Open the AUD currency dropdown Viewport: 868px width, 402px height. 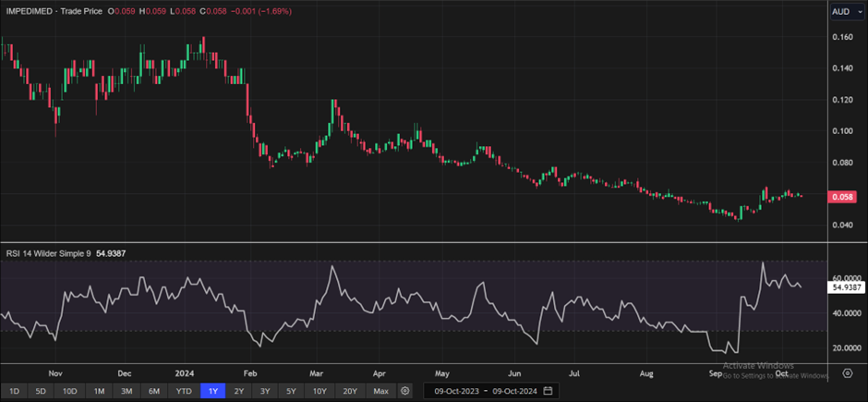[x=841, y=11]
